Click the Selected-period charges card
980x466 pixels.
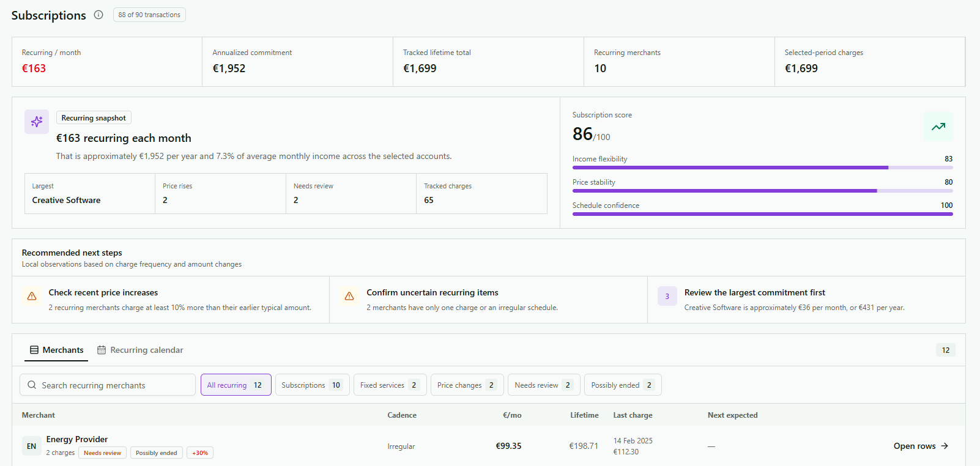pos(870,62)
